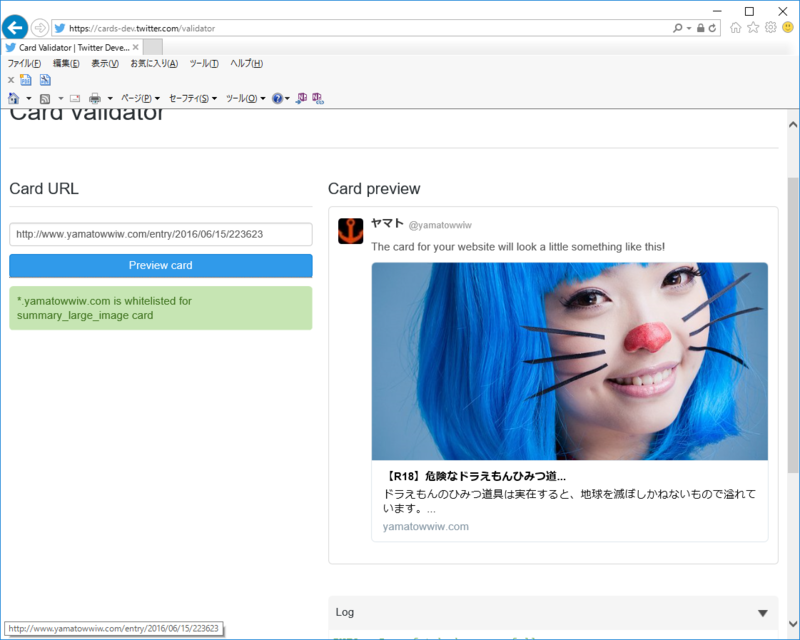Click the 【R18】危険なドラえもんひみつ道... card title

pos(474,476)
